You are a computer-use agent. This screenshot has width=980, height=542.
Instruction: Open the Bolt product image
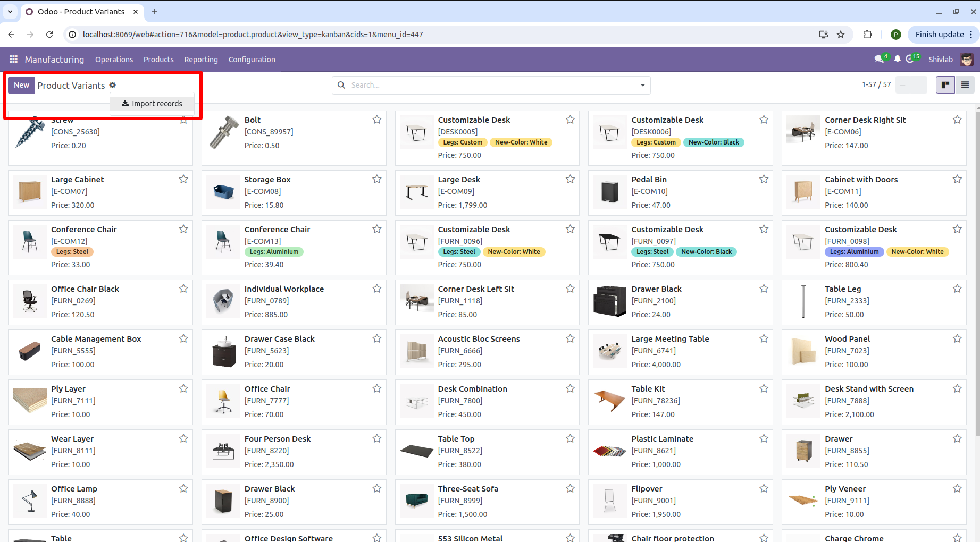[x=223, y=132]
